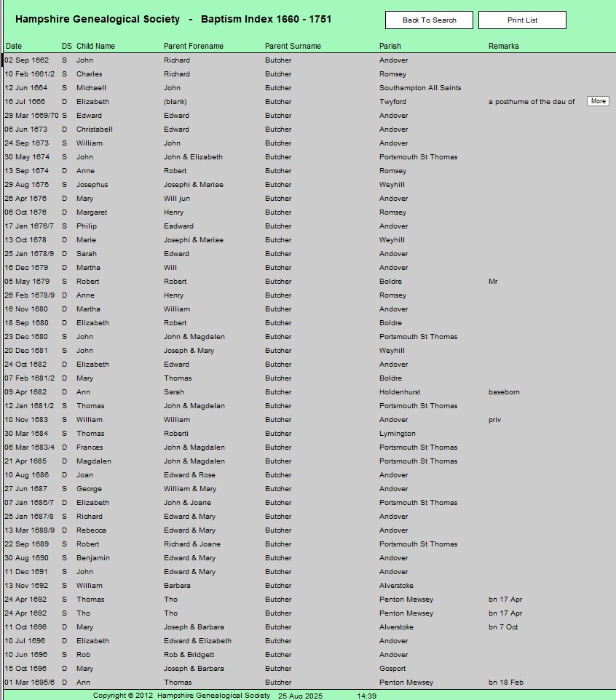616x700 pixels.
Task: Expand remarks with the More button
Action: click(x=598, y=102)
